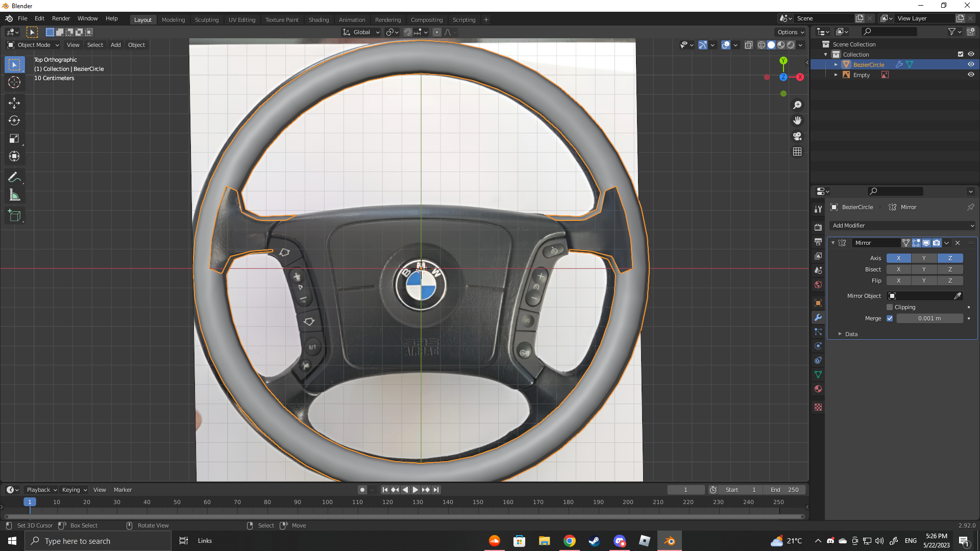Open Material Properties tab
Viewport: 980px width, 551px height.
point(818,389)
